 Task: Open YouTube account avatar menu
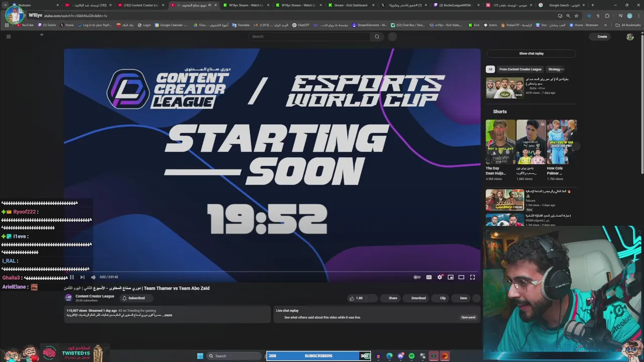coord(630,37)
